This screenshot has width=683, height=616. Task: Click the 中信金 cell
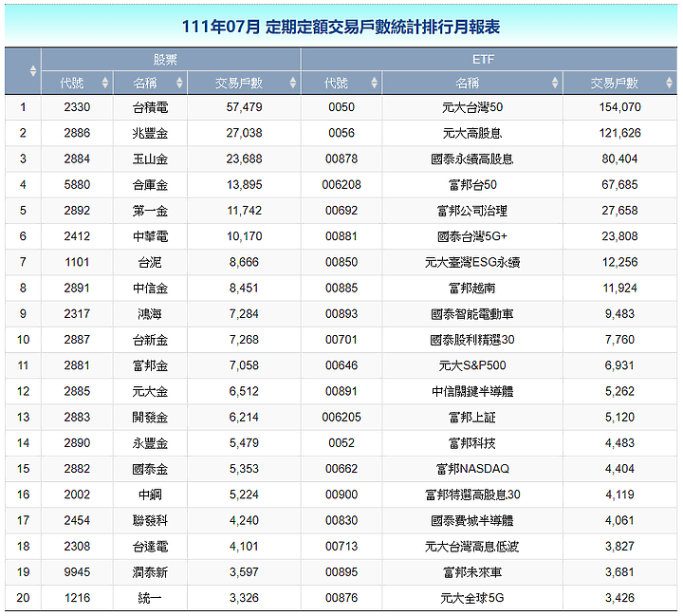(150, 288)
